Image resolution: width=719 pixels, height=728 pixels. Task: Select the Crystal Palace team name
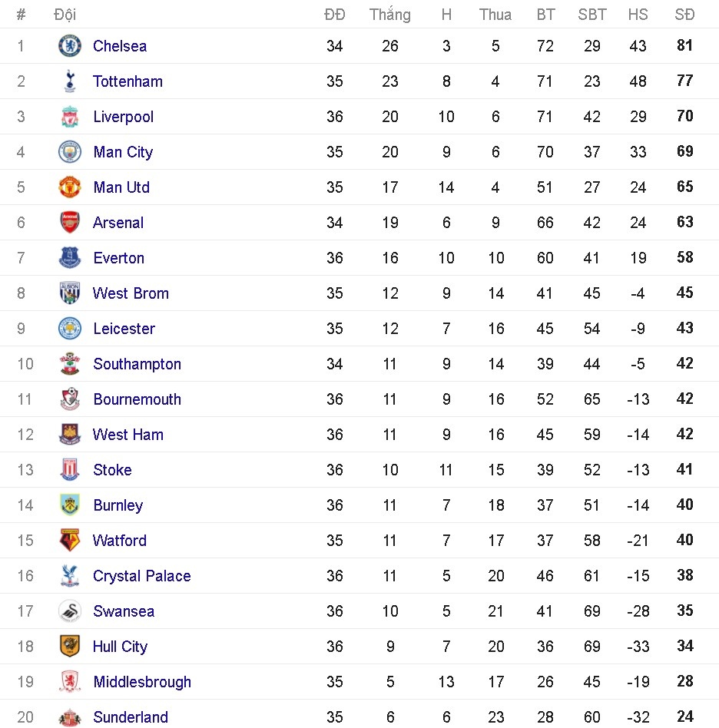tap(141, 576)
